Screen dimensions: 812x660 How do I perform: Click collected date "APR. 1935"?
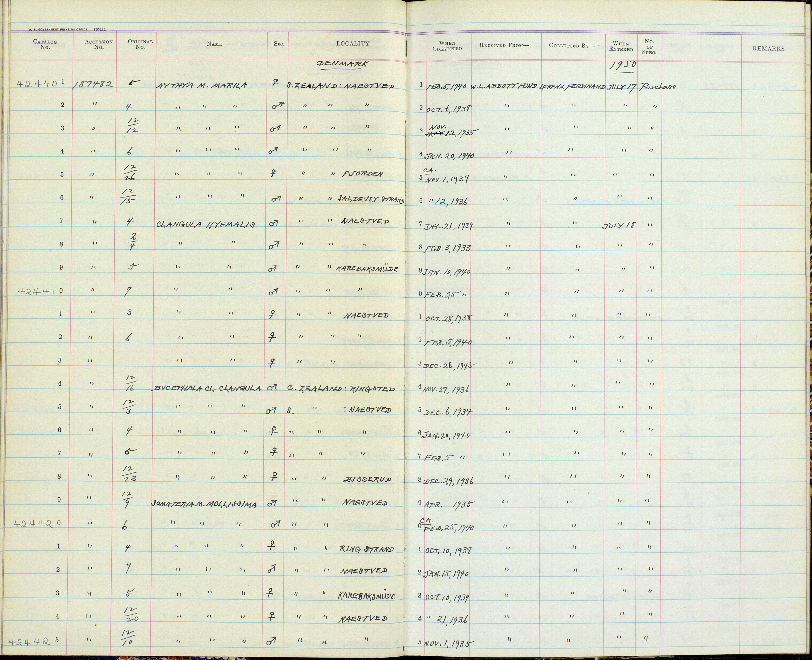click(x=449, y=504)
